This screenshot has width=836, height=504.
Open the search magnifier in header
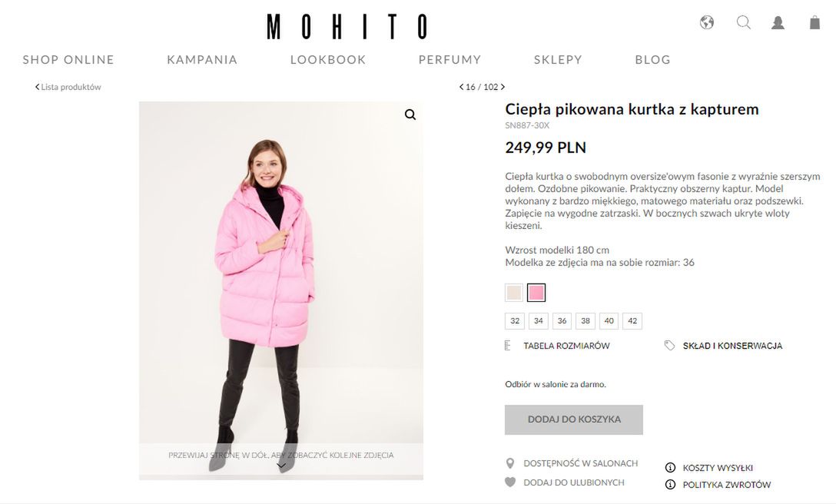pyautogui.click(x=744, y=22)
